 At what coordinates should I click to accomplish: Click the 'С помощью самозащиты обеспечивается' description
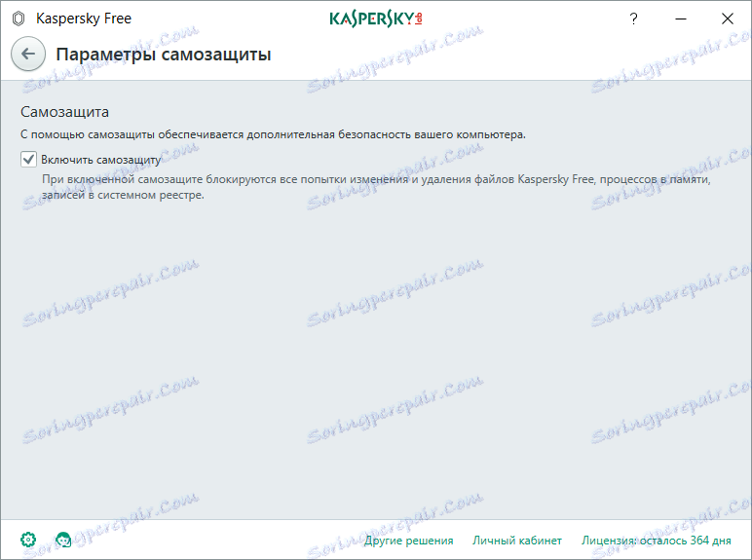tap(273, 134)
